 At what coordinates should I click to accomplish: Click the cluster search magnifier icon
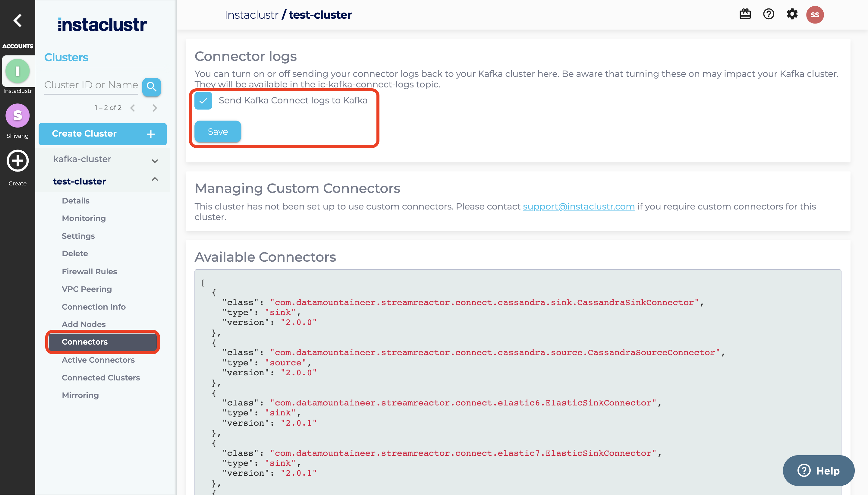point(152,87)
